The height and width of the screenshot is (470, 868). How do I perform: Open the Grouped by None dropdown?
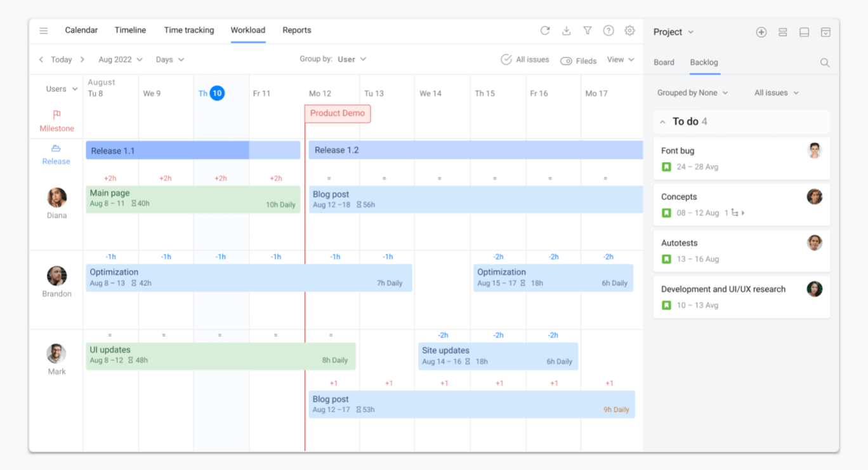692,93
